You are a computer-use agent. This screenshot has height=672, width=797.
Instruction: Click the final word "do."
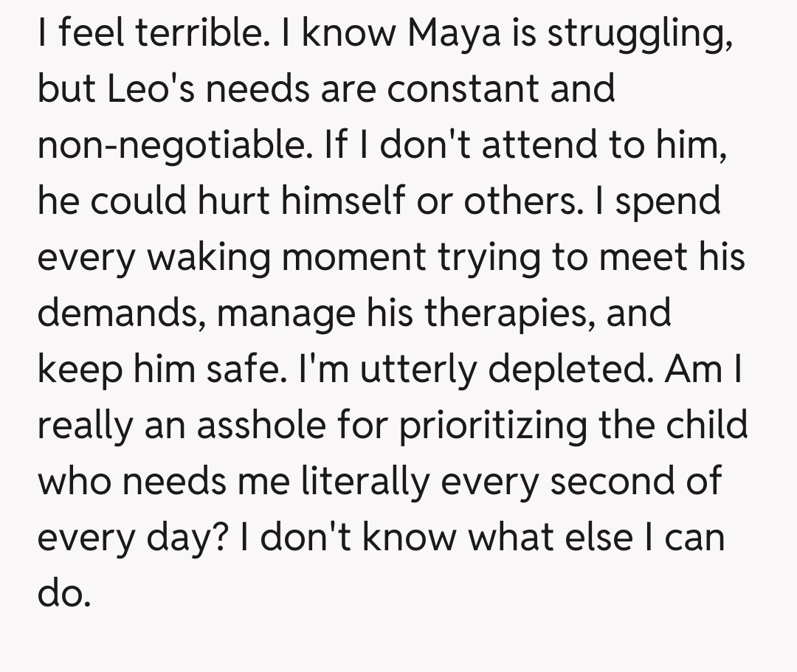coord(64,593)
